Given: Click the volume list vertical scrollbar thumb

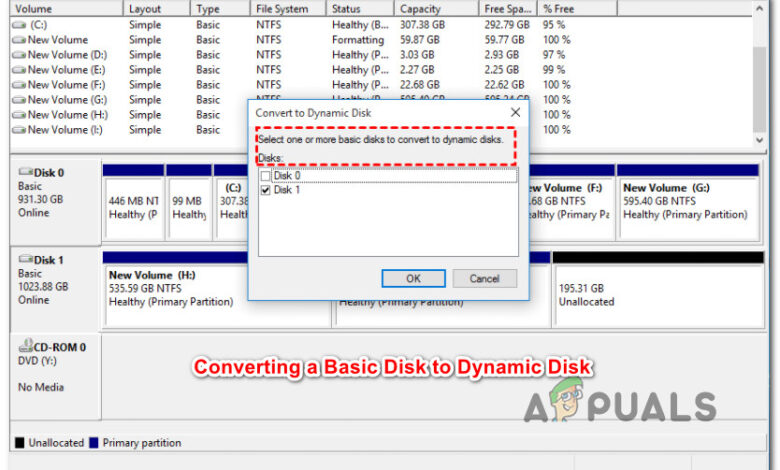Looking at the screenshot, I should [x=759, y=90].
